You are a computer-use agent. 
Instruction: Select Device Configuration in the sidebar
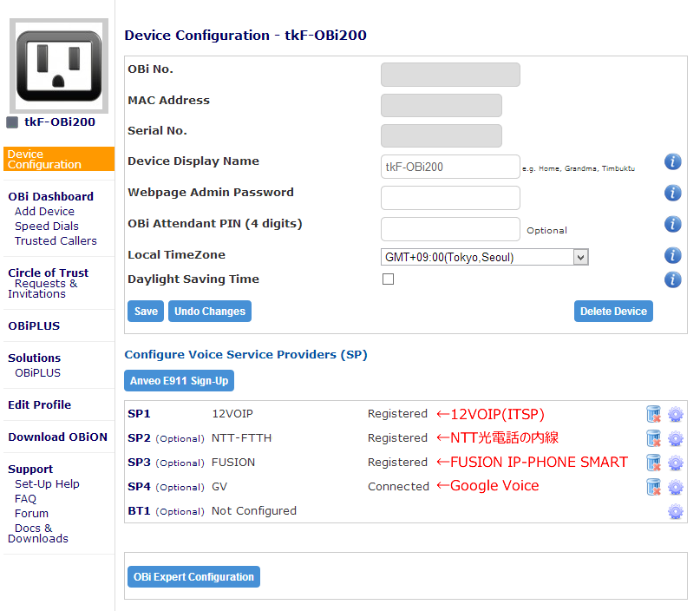tap(59, 159)
